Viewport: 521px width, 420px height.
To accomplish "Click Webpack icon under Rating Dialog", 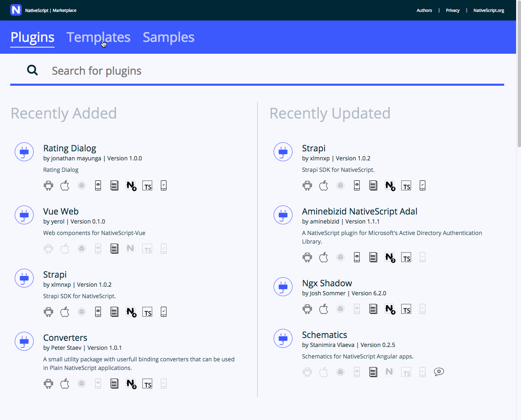I will (82, 185).
